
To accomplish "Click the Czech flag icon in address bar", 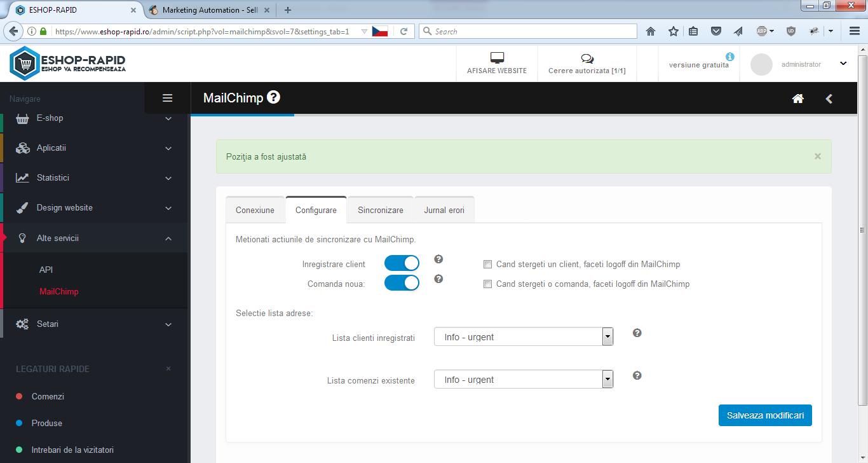I will click(380, 31).
